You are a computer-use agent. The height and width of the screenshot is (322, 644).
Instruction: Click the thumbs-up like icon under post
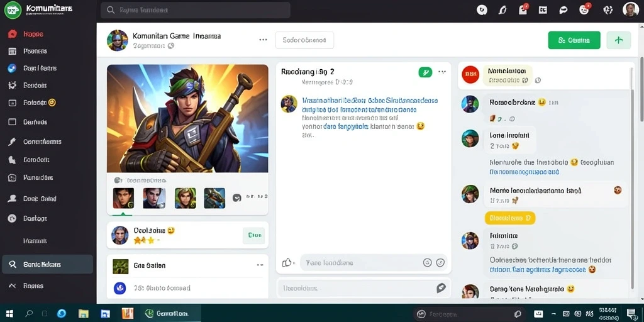pyautogui.click(x=287, y=262)
